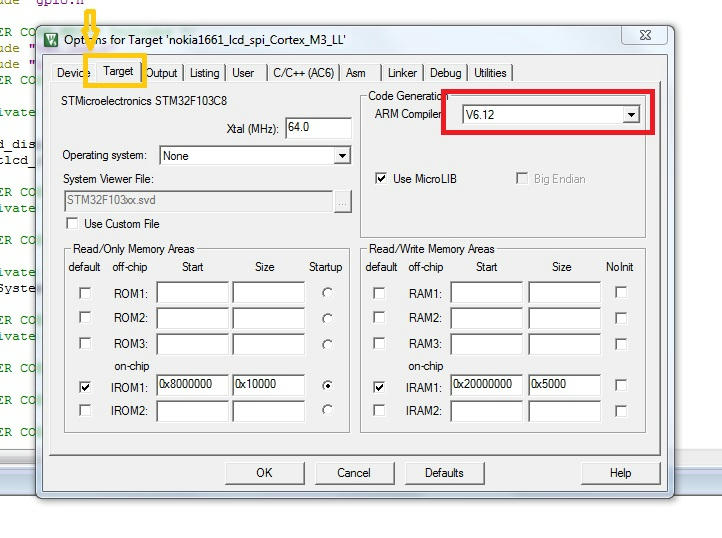Uncheck the IROM1 default checkbox
The width and height of the screenshot is (722, 538).
pyautogui.click(x=85, y=386)
